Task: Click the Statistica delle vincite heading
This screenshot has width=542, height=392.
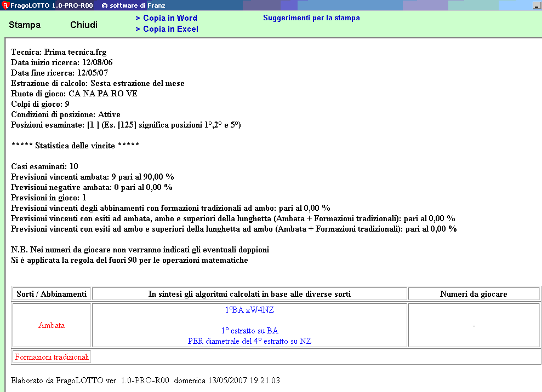Action: point(75,146)
